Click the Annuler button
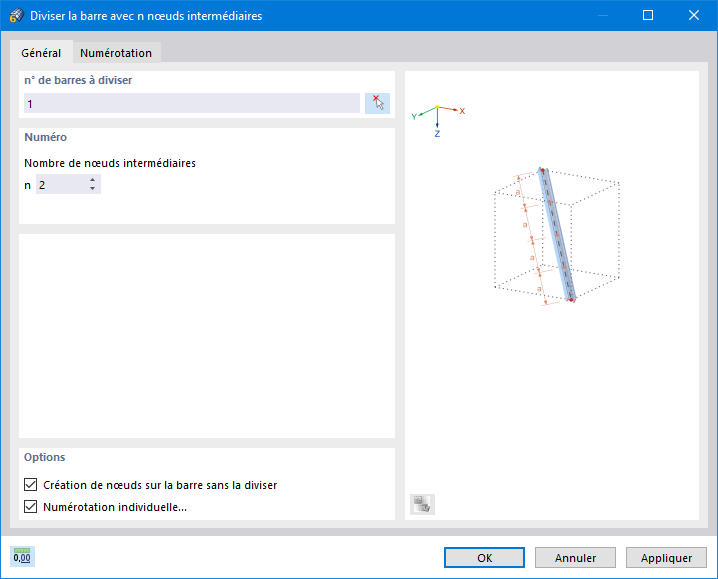Screen dimensions: 718x579 tap(575, 557)
